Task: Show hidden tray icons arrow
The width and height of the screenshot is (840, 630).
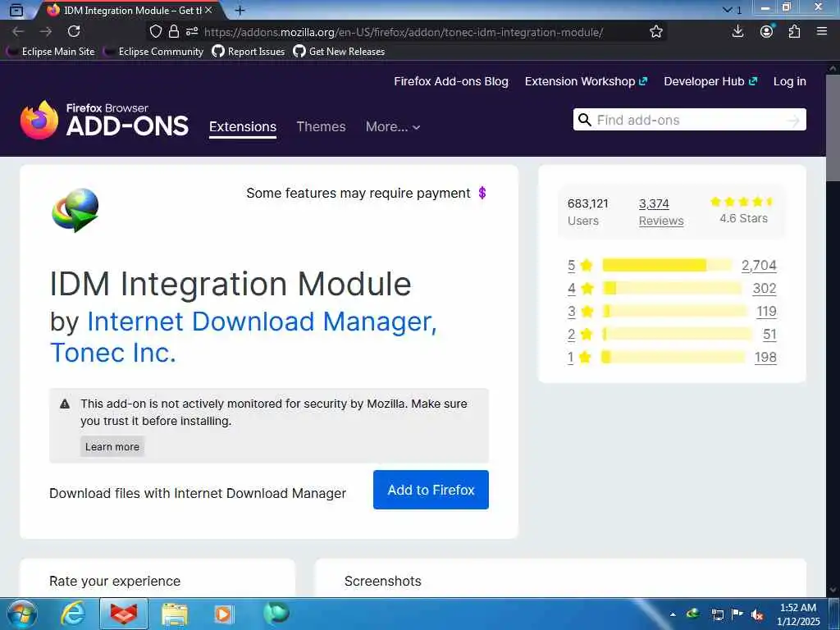Action: point(673,614)
